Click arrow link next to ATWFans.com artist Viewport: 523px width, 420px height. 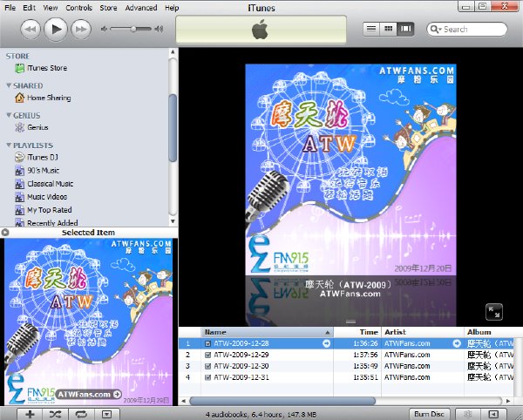457,343
